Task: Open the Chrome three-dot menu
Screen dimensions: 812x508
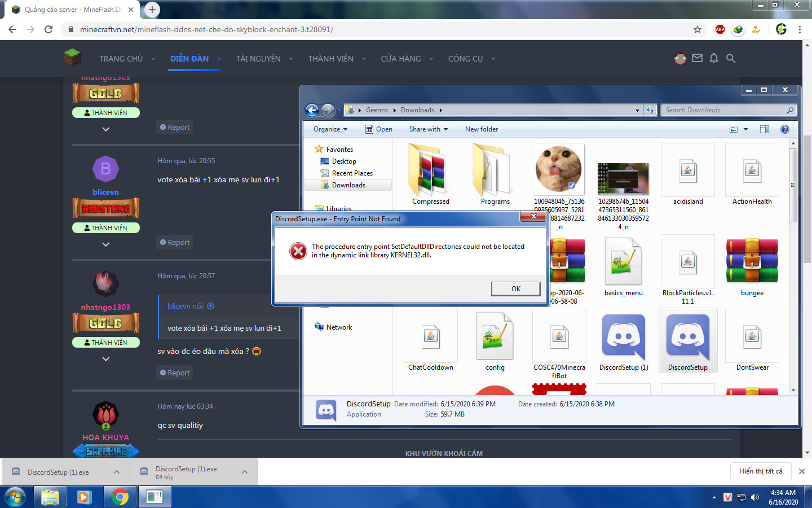Action: (x=800, y=29)
